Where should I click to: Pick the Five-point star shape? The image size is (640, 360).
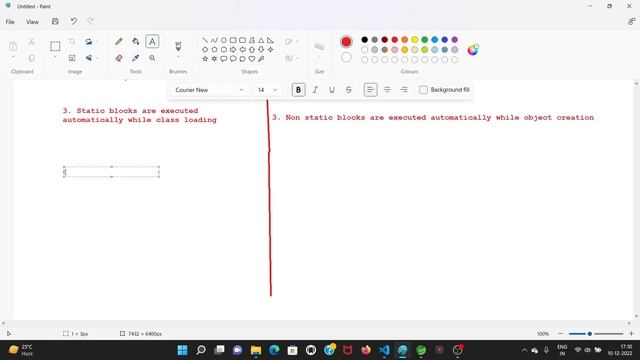[205, 59]
